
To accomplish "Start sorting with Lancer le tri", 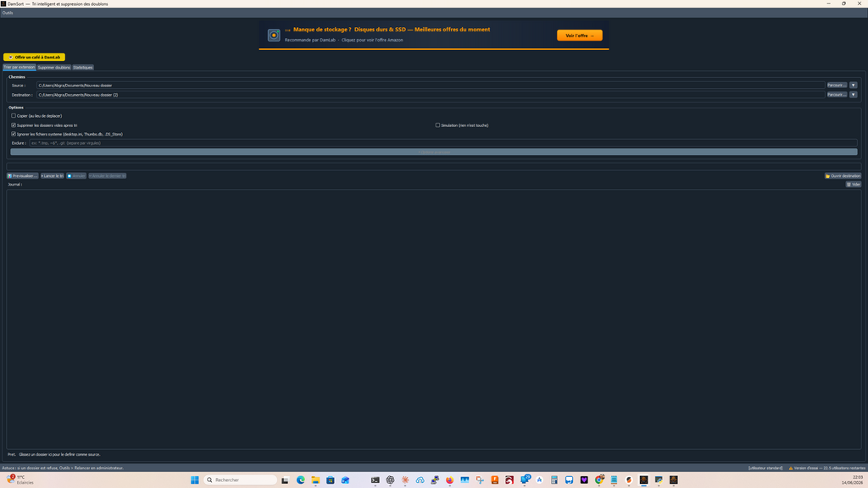I will 52,176.
